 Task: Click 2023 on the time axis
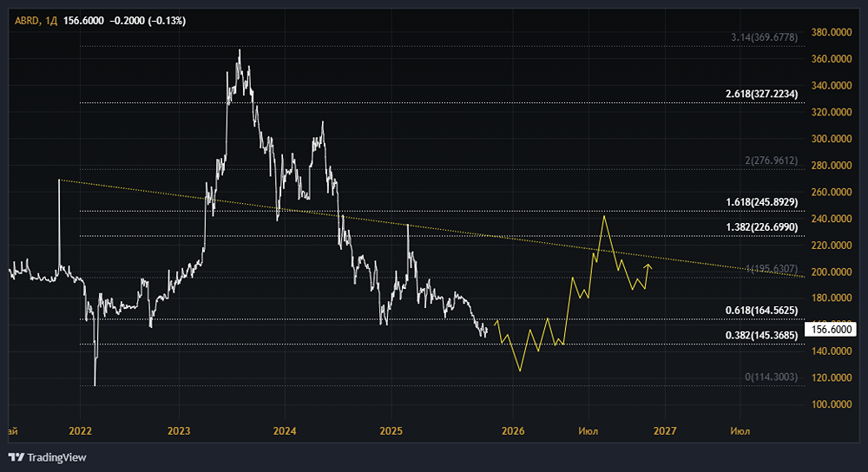(179, 430)
